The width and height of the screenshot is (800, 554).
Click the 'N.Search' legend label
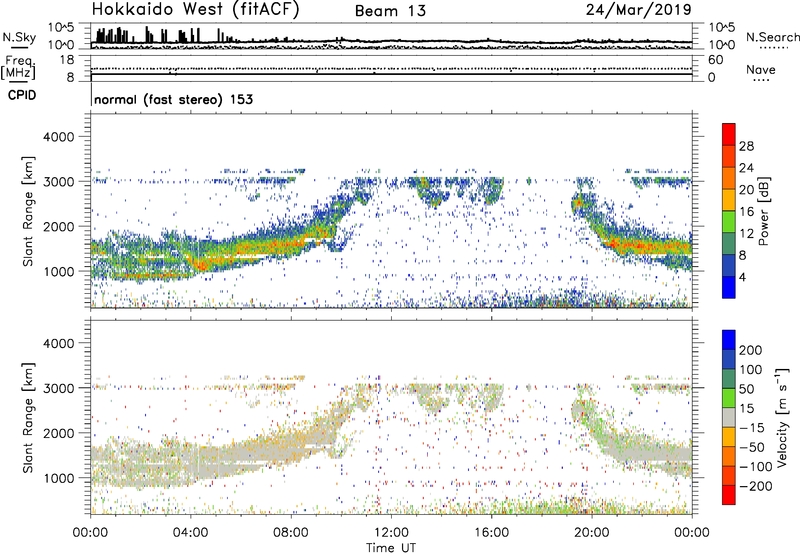pos(772,37)
